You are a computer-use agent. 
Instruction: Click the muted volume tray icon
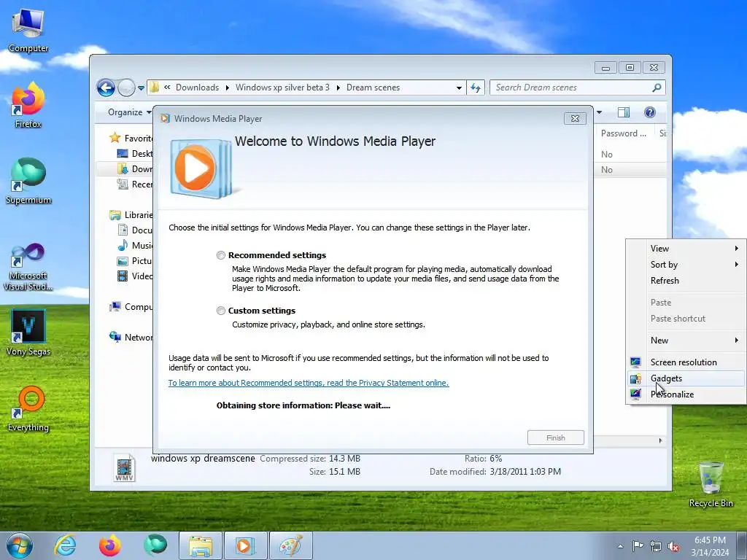pos(673,546)
